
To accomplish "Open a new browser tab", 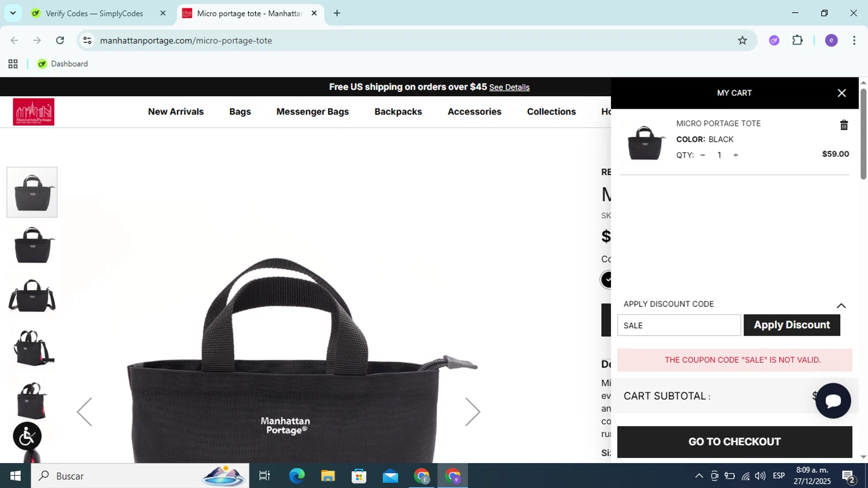I will pos(337,13).
